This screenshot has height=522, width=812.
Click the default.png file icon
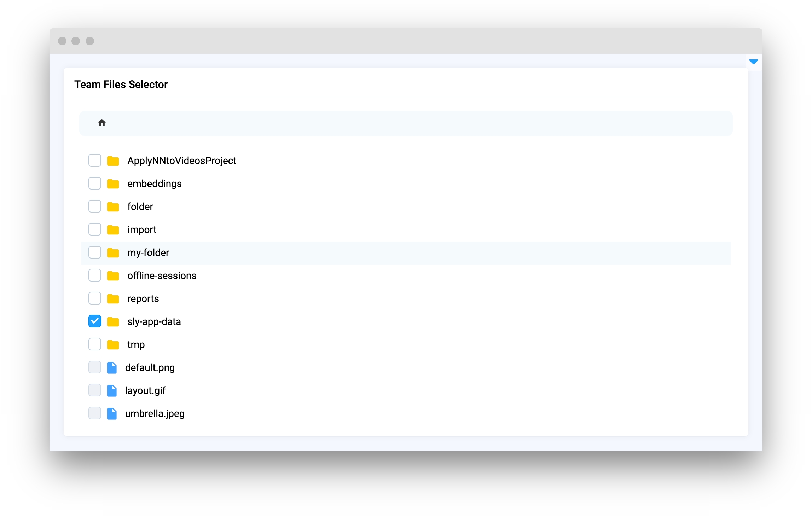112,367
